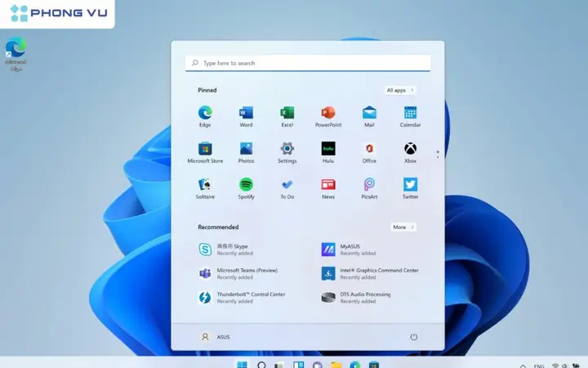Click the Type here to search box
The image size is (588, 368).
(308, 63)
